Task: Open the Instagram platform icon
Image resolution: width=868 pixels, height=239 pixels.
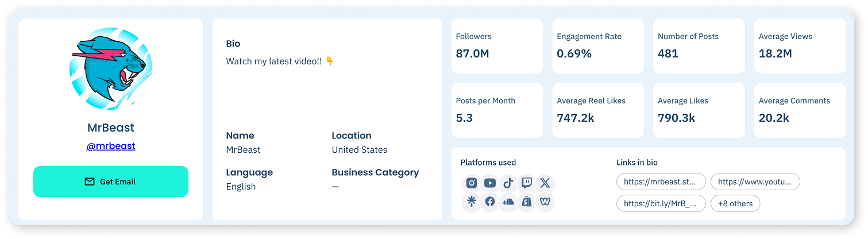Action: point(472,183)
